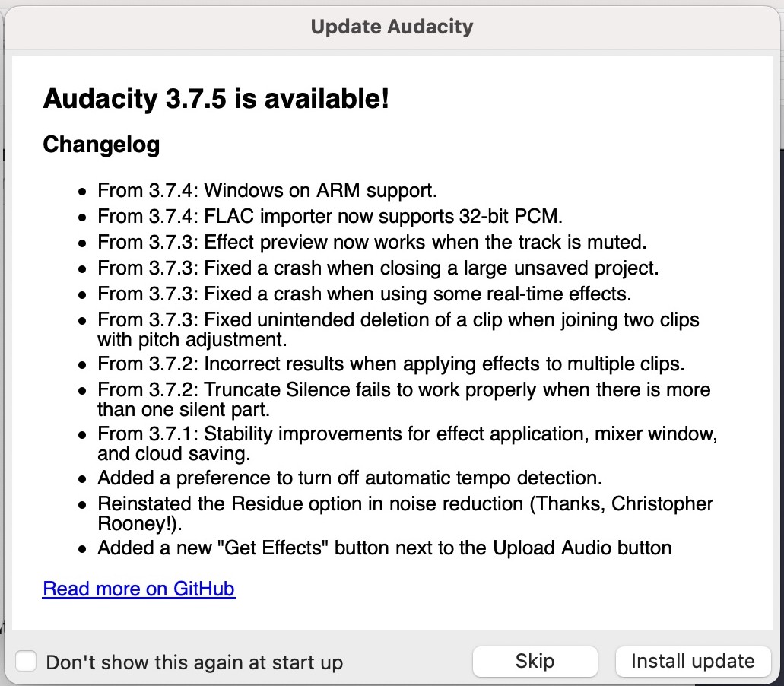Click the Effect preview when muted entry

tap(372, 242)
